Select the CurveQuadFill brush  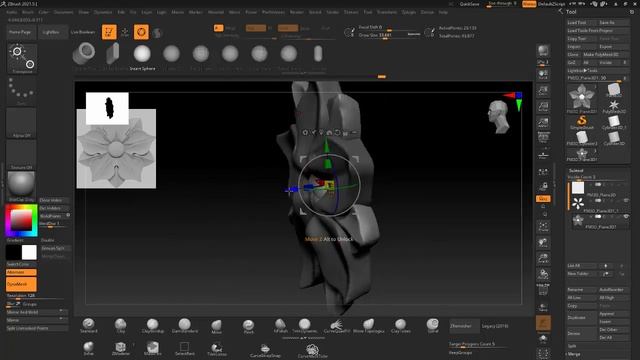pyautogui.click(x=336, y=326)
